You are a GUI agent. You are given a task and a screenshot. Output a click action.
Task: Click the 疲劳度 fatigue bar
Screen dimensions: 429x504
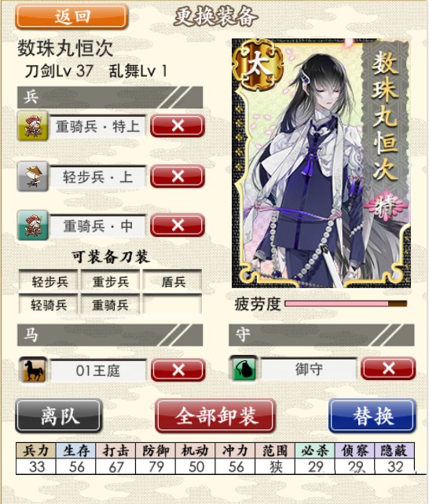tap(346, 304)
